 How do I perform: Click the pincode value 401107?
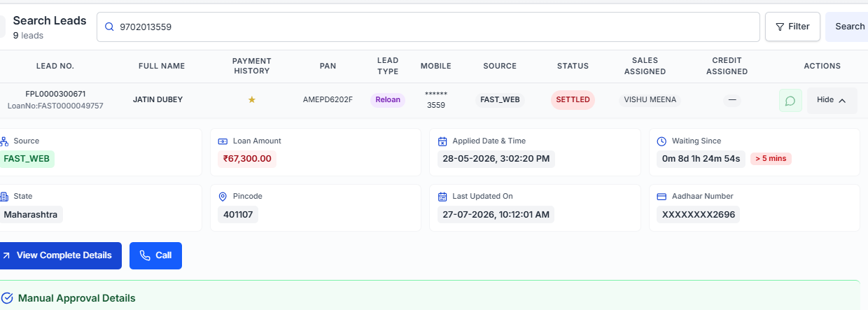[x=238, y=214]
